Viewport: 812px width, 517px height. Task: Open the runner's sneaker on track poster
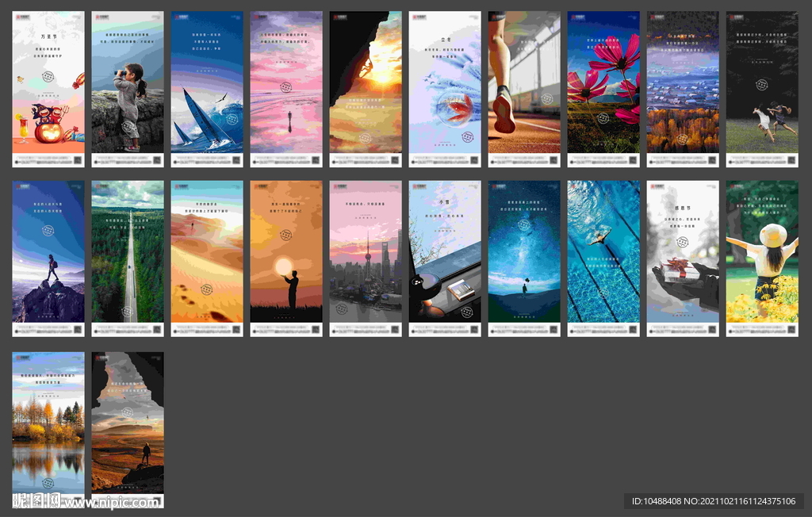click(x=523, y=89)
